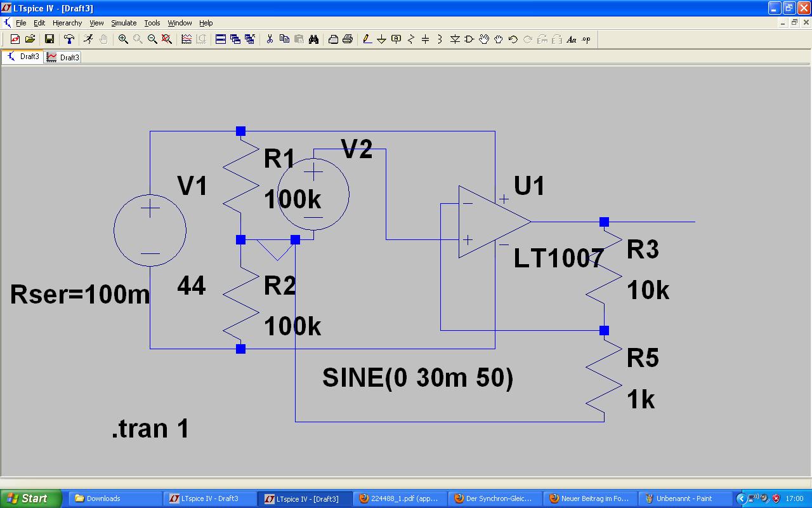Click the Zoom Out magnifier icon
Image resolution: width=812 pixels, height=508 pixels.
(152, 39)
